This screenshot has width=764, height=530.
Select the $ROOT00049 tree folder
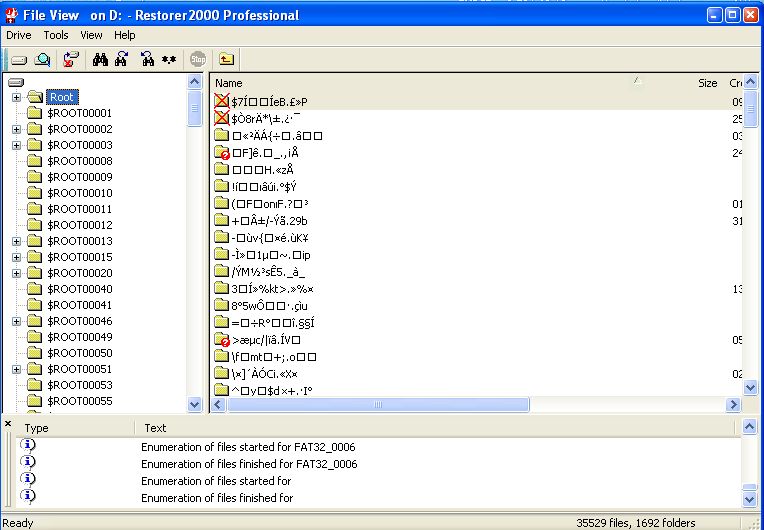80,337
